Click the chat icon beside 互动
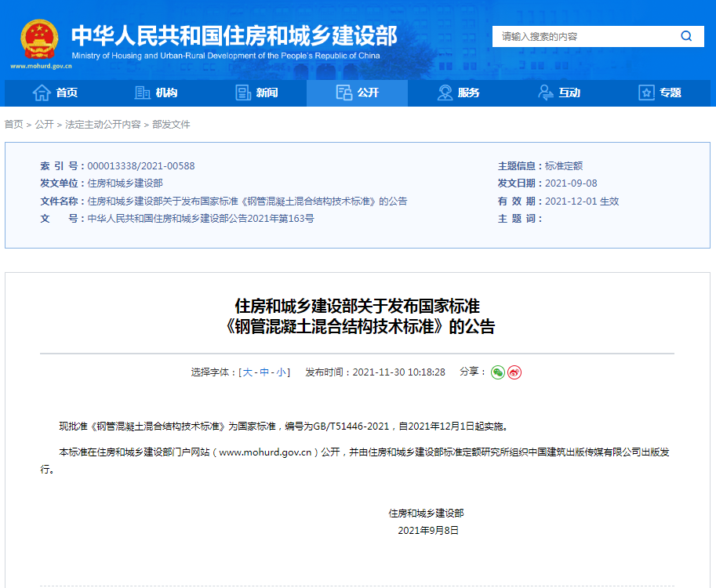 (546, 93)
